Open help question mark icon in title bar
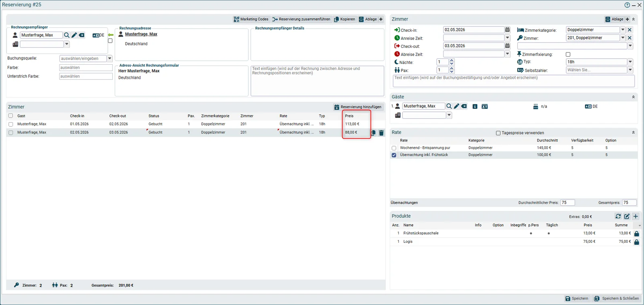 click(627, 5)
